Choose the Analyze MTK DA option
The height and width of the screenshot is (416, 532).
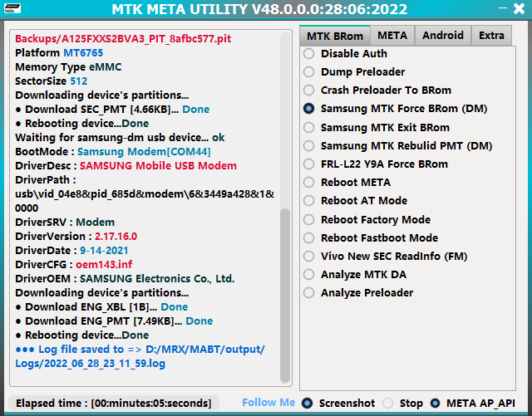point(355,275)
